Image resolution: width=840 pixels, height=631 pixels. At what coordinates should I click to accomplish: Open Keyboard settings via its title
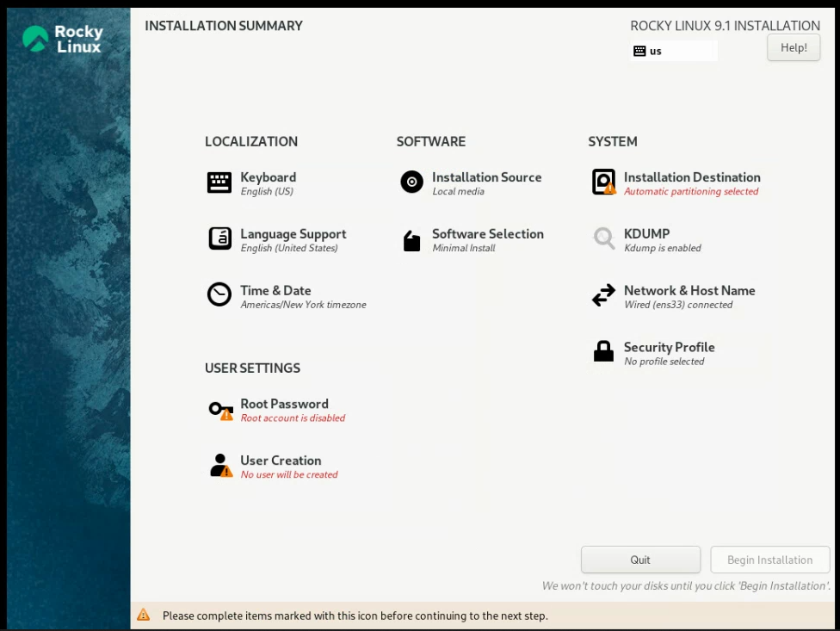pos(269,177)
